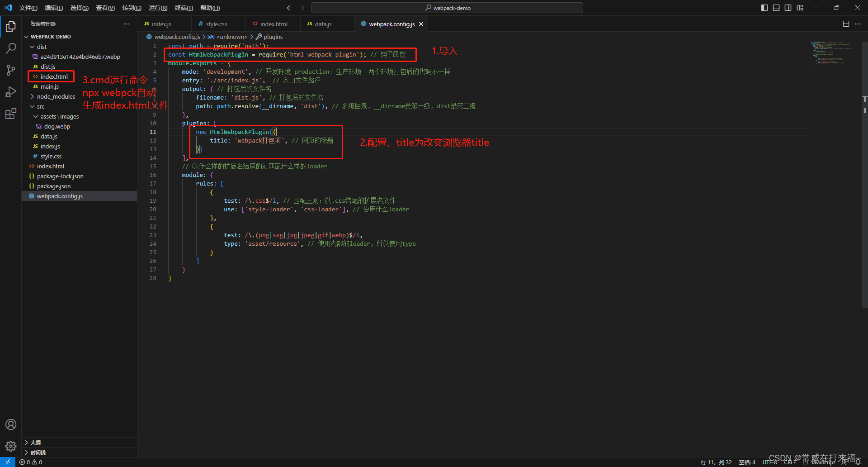Click the webpack-demo command center search box
This screenshot has height=467, width=868.
[447, 8]
